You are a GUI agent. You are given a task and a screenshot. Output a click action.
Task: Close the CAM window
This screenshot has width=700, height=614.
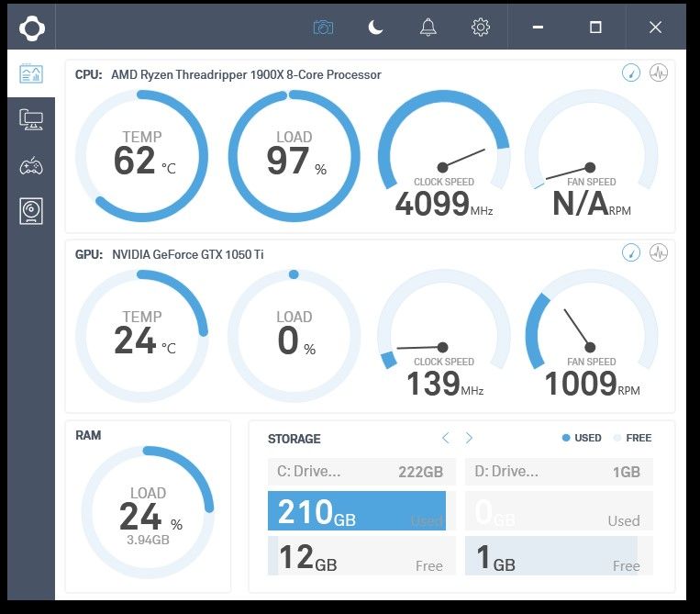tap(655, 28)
